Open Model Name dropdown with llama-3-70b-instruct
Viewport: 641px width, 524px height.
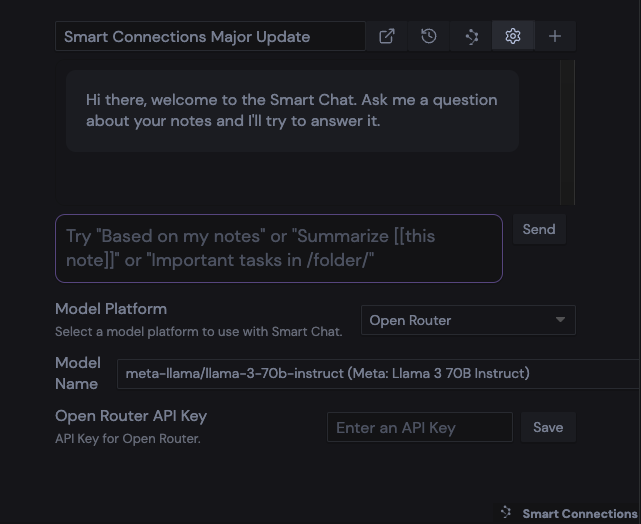pyautogui.click(x=379, y=374)
